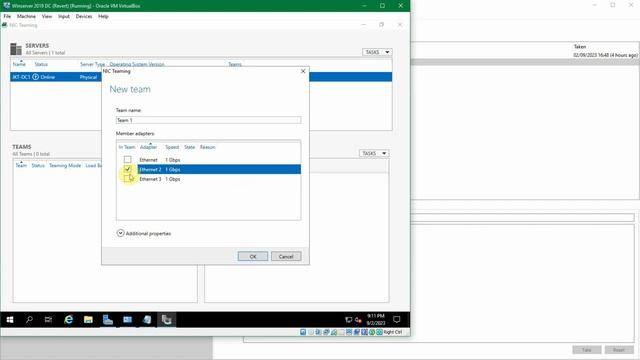This screenshot has height=360, width=640.
Task: Cancel the New team dialog
Action: [286, 256]
